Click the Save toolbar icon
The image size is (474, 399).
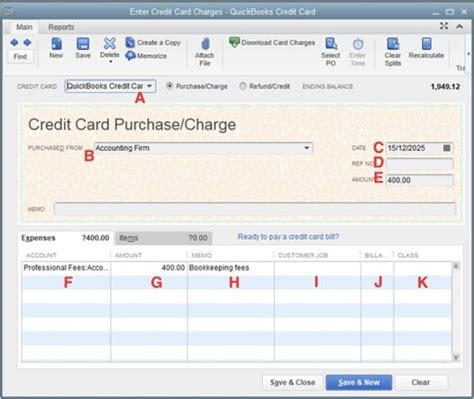click(83, 48)
